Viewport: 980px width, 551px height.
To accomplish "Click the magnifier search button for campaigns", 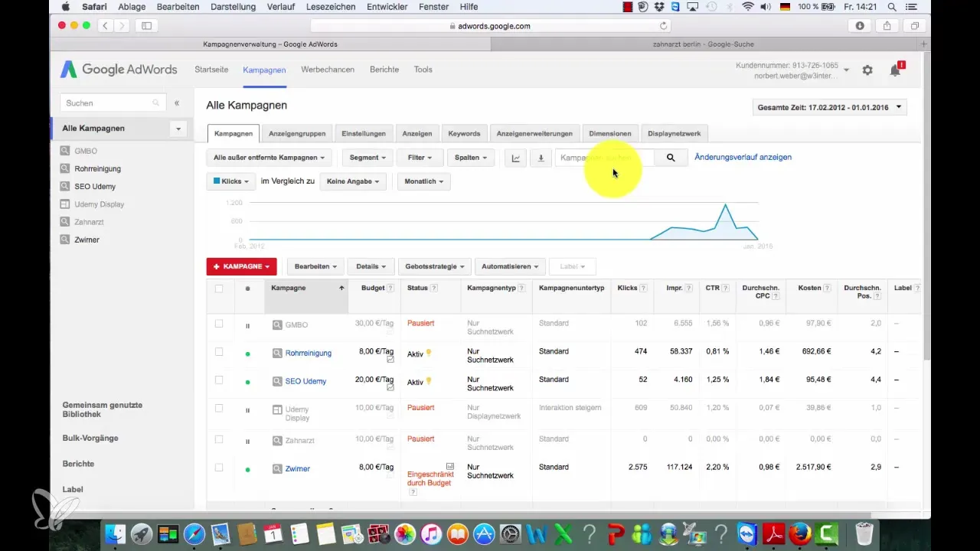I will tap(671, 158).
